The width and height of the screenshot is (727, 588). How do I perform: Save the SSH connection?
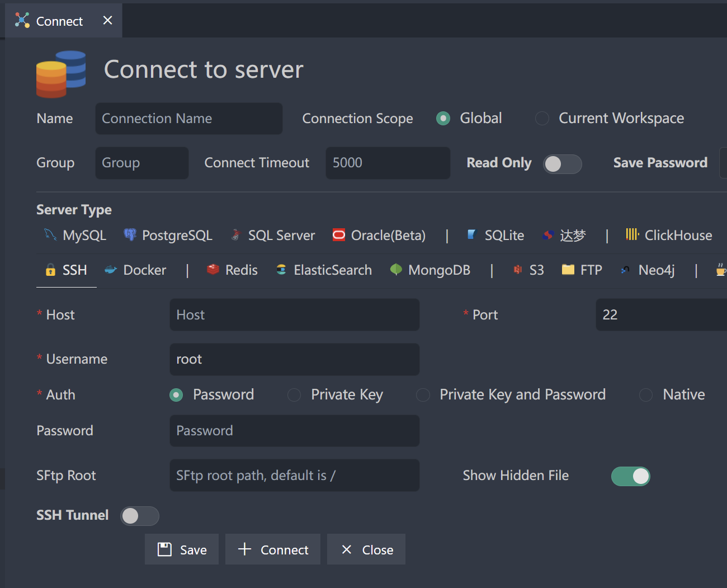[181, 549]
